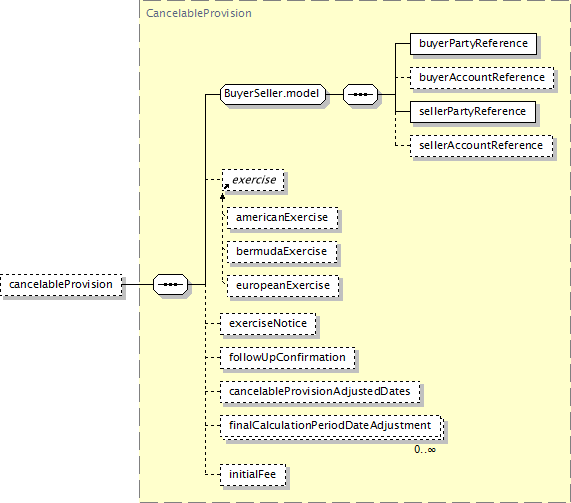Select the abstract exercise element
This screenshot has width=571, height=503.
(x=253, y=180)
